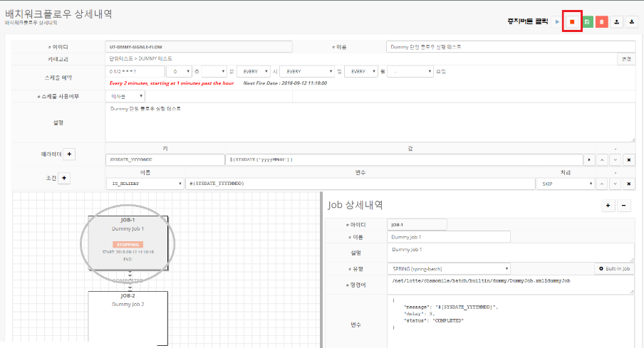
Task: Move the SYSDATE_YYYYMMDD parameter row up
Action: 602,159
